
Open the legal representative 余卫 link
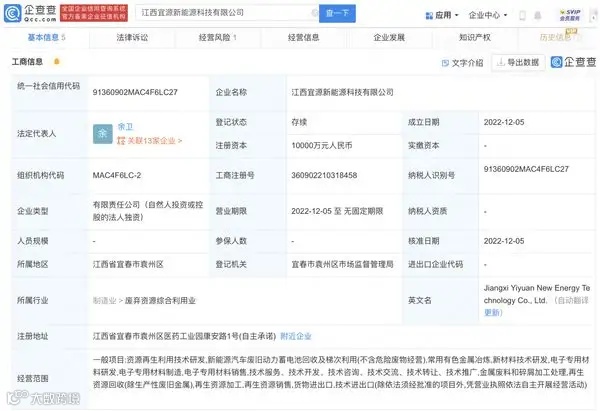click(125, 127)
